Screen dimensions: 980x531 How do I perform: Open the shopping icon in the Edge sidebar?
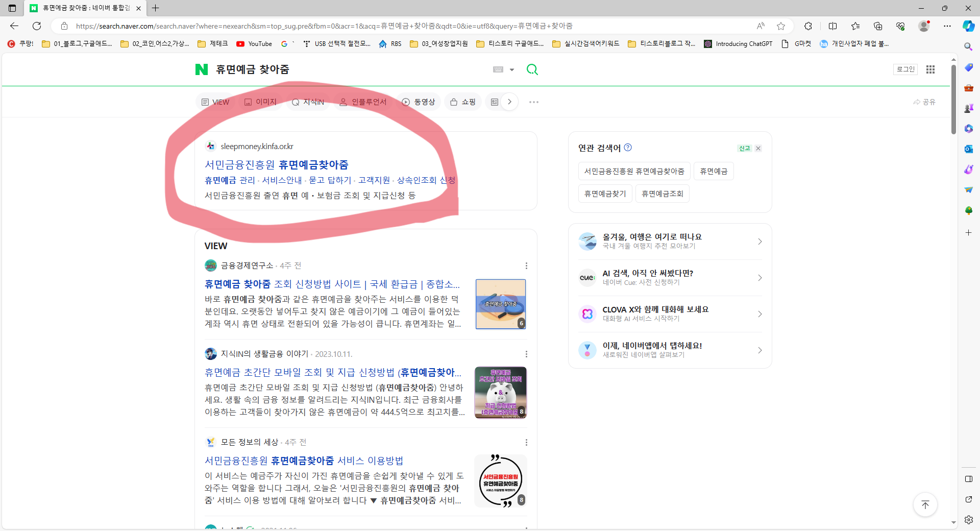[968, 67]
